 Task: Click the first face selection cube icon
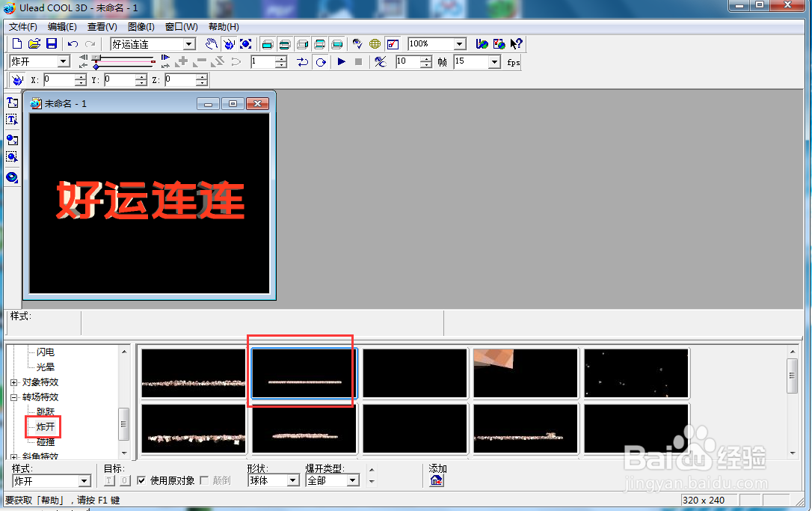point(267,44)
